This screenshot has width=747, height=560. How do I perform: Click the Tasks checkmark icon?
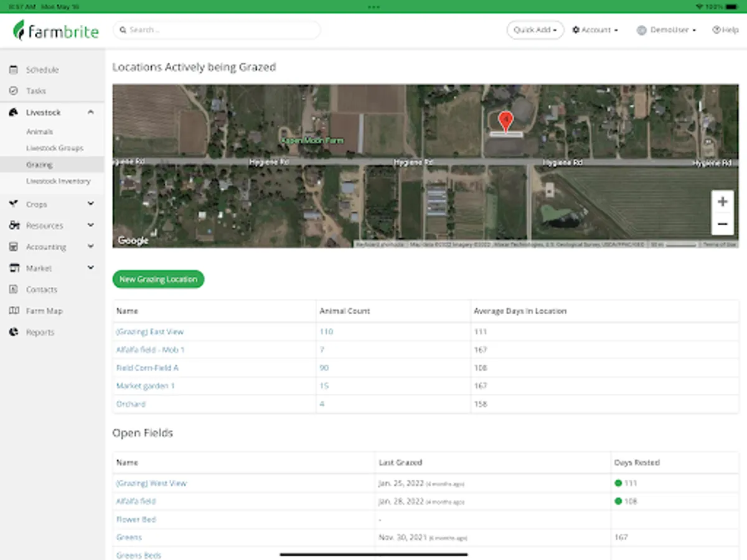pos(13,91)
